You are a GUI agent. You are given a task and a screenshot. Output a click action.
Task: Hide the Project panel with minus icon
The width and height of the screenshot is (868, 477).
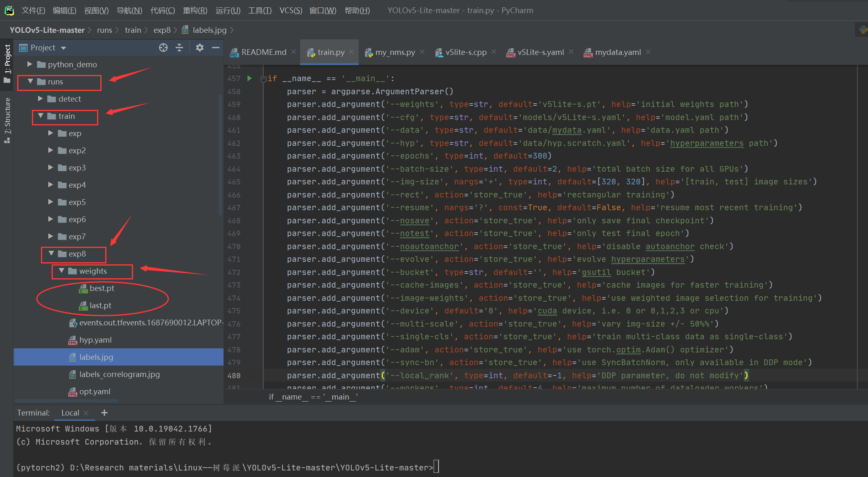pyautogui.click(x=215, y=48)
